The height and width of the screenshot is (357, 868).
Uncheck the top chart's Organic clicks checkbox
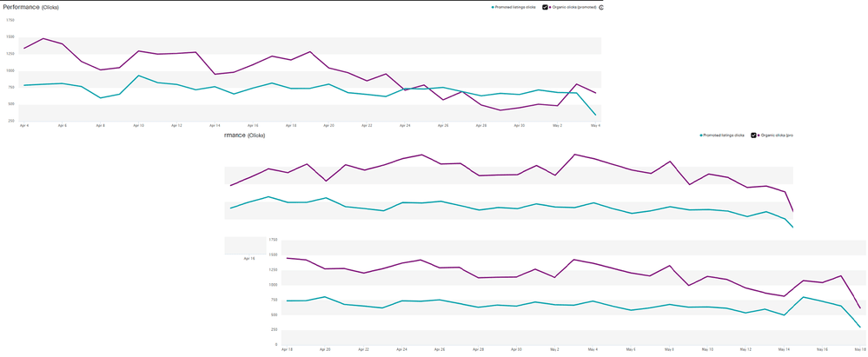click(546, 7)
